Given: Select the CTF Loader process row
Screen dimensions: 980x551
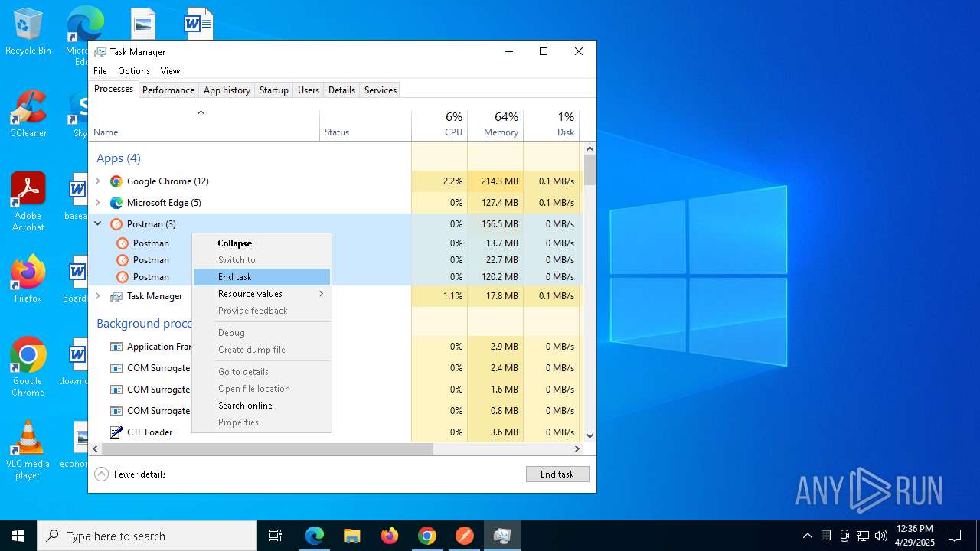Looking at the screenshot, I should (335, 432).
